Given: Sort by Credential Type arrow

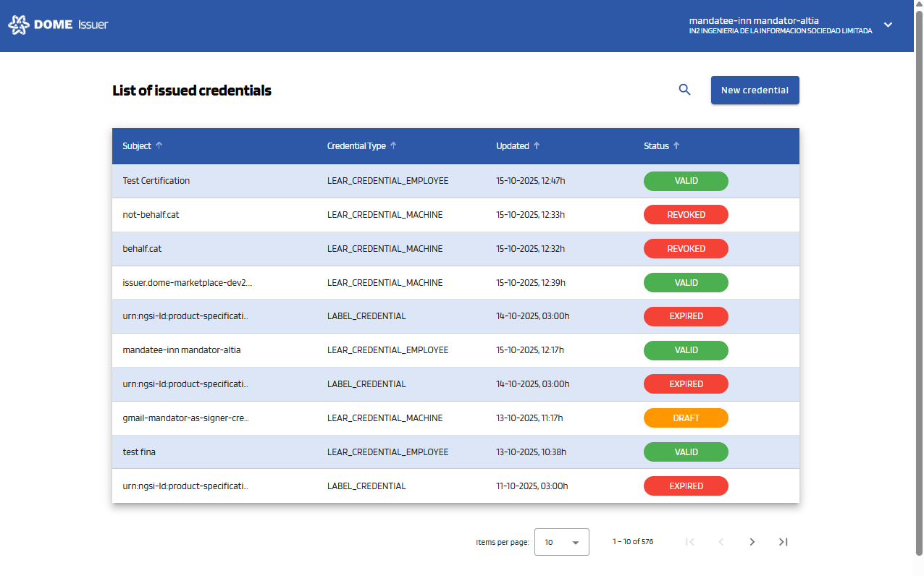Looking at the screenshot, I should 393,145.
